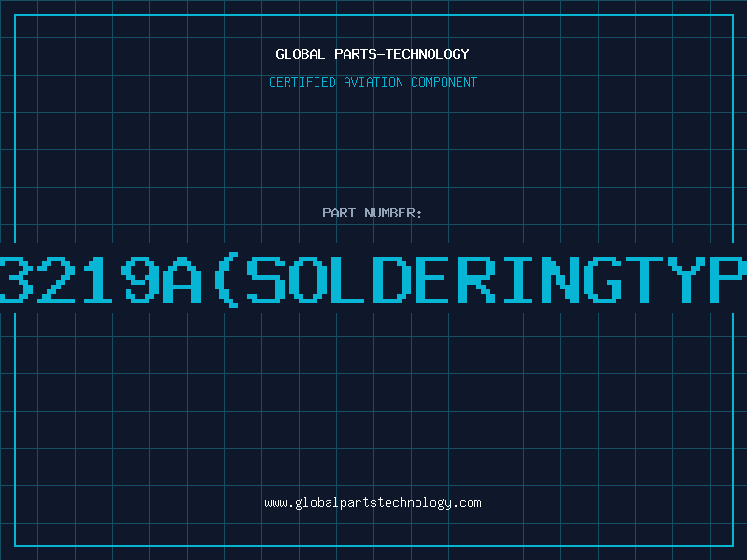Select the CERTIFIED AVIATION COMPONENT subtitle

click(373, 82)
